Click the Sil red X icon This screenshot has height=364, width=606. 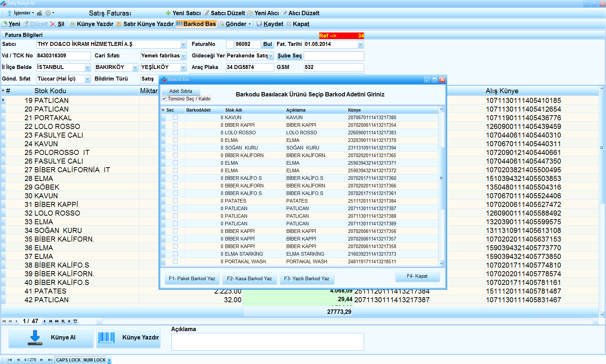(53, 24)
